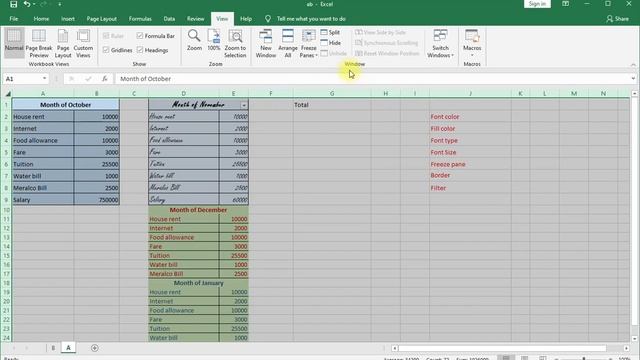Screen dimensions: 640x360
Task: Click scroll down arrow of vertical scrollbar
Action: 634,338
